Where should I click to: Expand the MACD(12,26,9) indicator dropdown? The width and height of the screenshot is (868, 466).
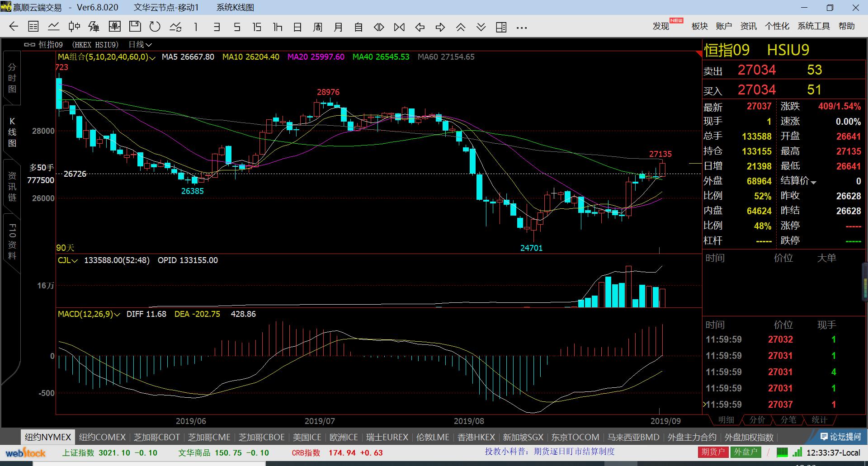point(89,314)
